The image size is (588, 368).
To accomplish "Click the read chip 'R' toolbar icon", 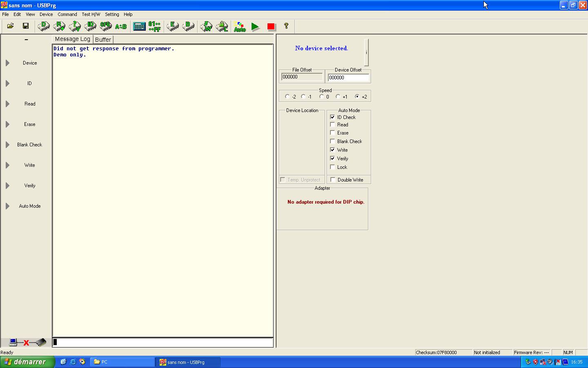I will (x=59, y=26).
